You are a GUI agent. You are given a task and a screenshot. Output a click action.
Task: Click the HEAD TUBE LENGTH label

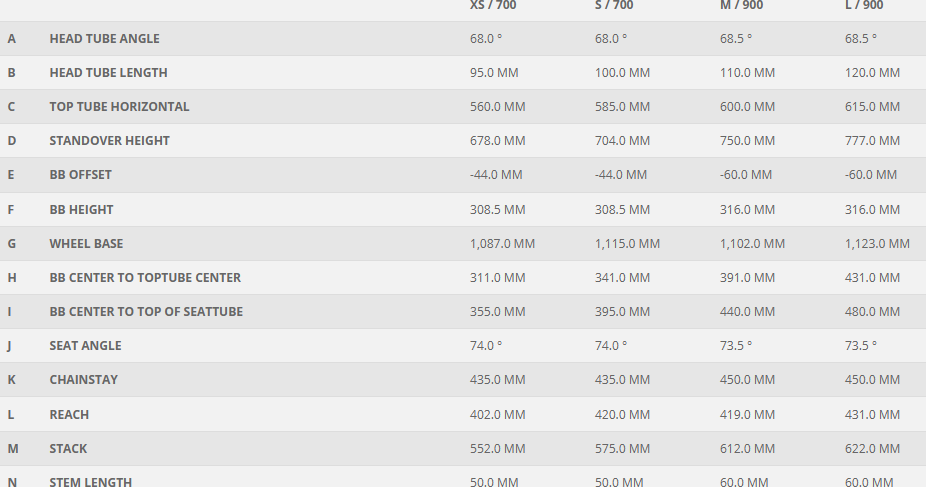108,73
